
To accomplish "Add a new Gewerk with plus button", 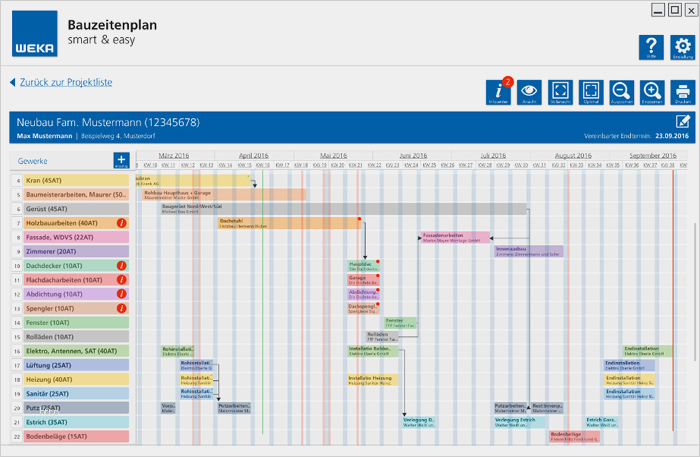I will (x=121, y=160).
